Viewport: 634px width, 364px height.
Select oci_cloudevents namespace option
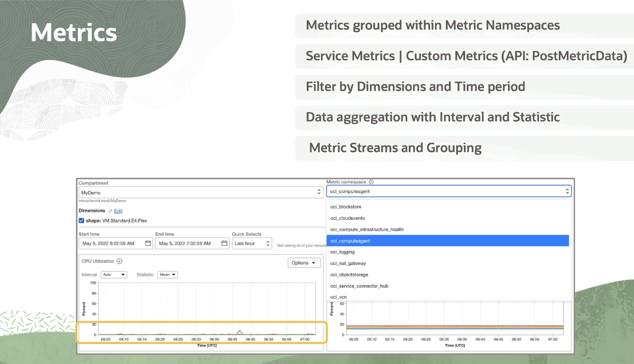(x=347, y=218)
